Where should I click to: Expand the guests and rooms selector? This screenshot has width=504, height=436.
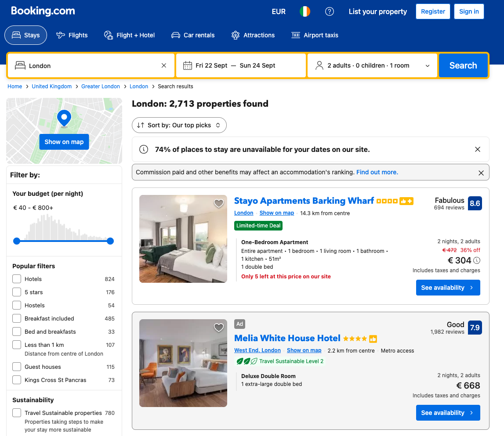pyautogui.click(x=373, y=65)
